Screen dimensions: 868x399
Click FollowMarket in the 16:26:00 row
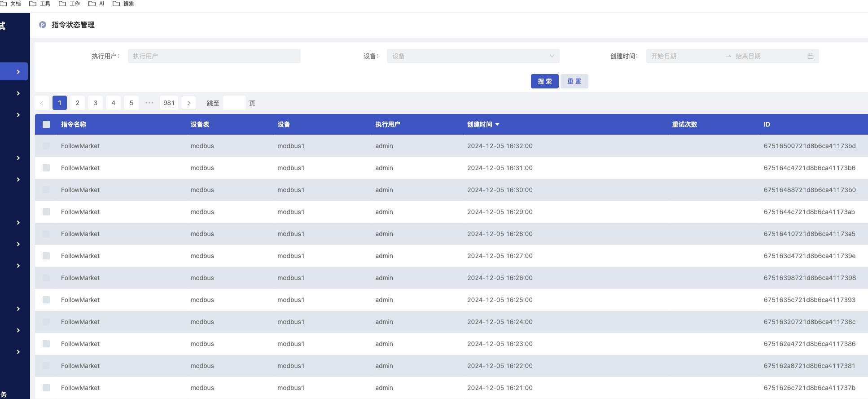pos(80,278)
